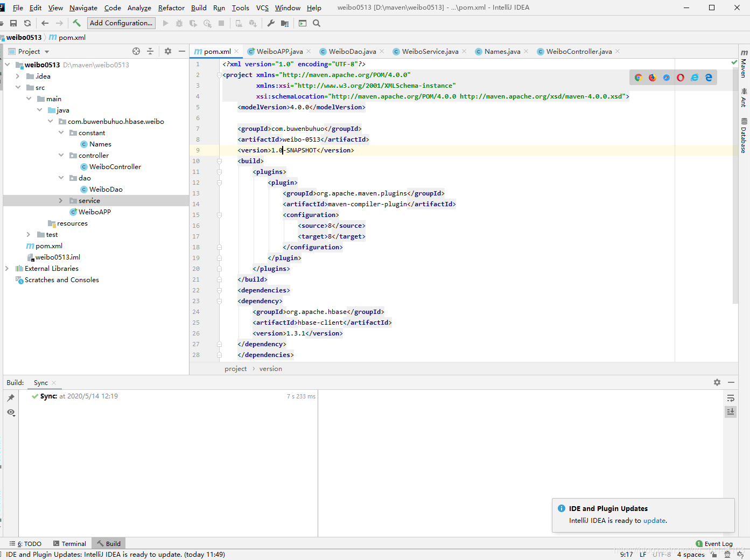
Task: Open the Database tool window sidebar
Action: pyautogui.click(x=744, y=136)
